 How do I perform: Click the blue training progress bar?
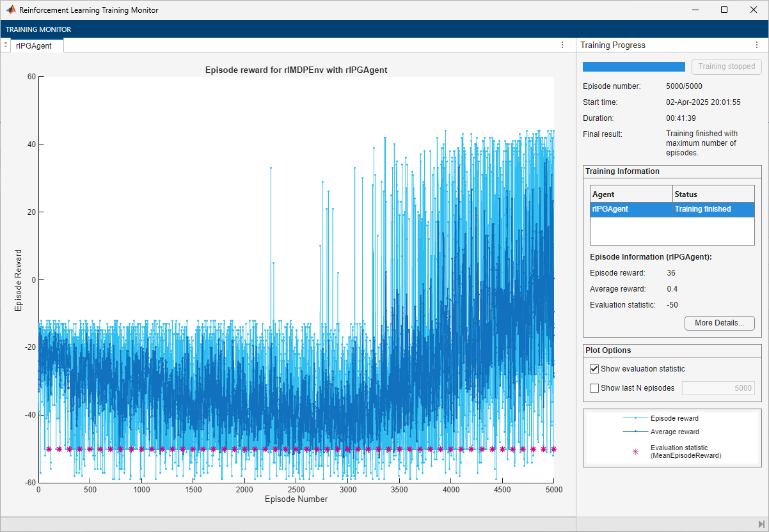pyautogui.click(x=633, y=66)
